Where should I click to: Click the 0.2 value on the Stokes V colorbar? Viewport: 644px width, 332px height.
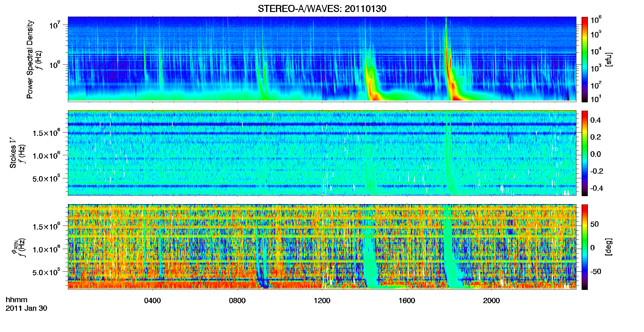595,137
